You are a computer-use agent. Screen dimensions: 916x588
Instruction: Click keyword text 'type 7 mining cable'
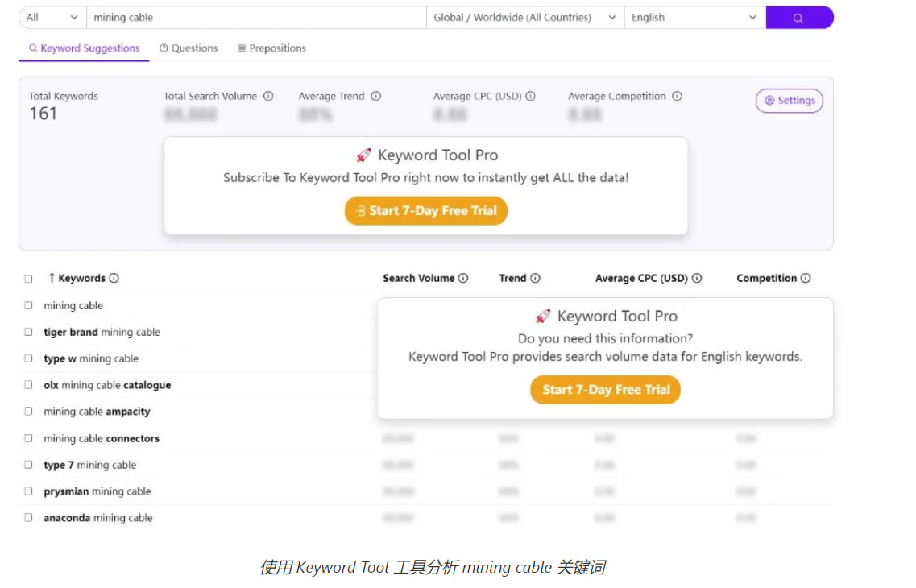[90, 466]
